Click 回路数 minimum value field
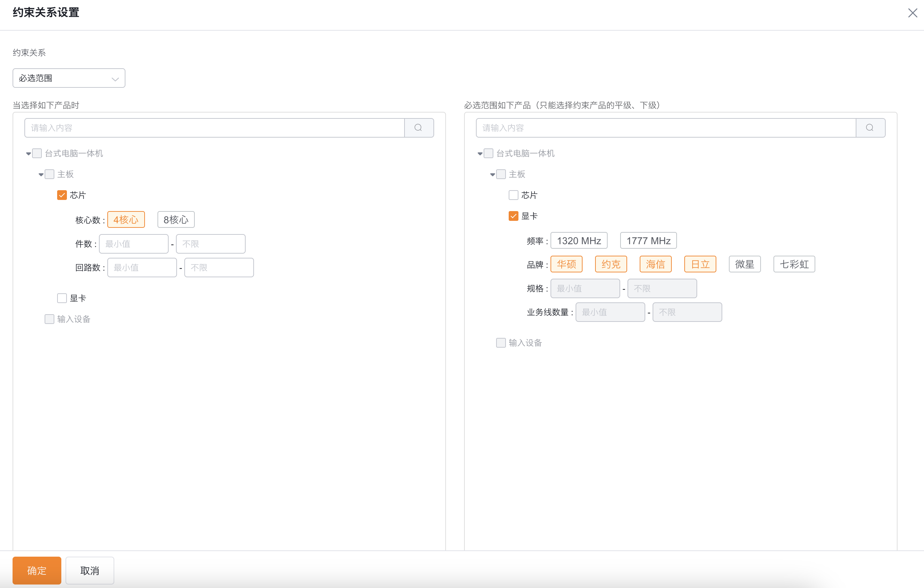Screen dimensions: 924x588 pos(142,267)
